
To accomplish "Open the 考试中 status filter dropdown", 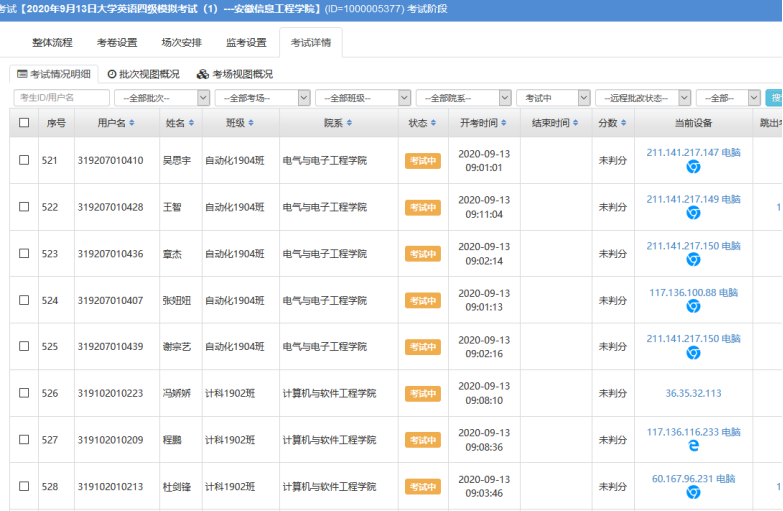I will 553,98.
